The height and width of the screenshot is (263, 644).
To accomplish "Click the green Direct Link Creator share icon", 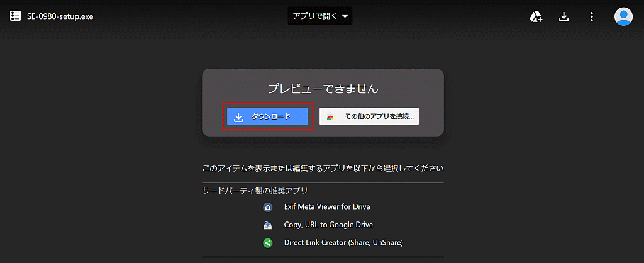I will click(268, 243).
